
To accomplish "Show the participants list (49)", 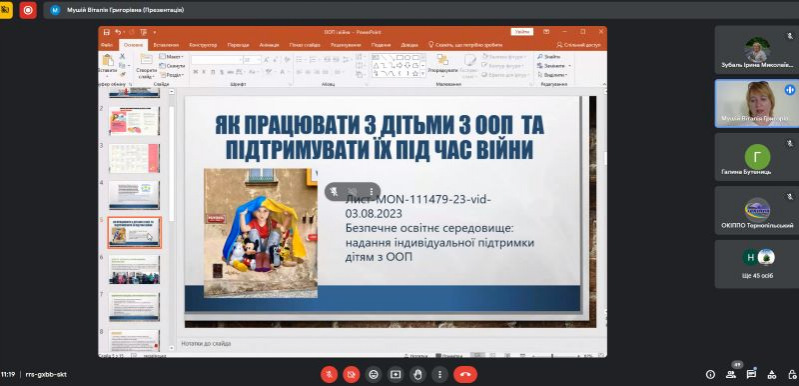I will click(731, 375).
